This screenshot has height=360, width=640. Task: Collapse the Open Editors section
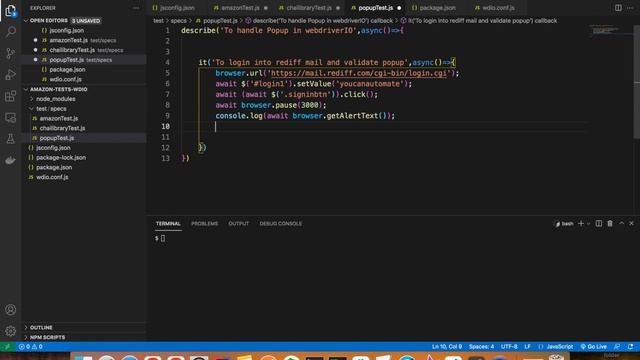tap(26, 20)
